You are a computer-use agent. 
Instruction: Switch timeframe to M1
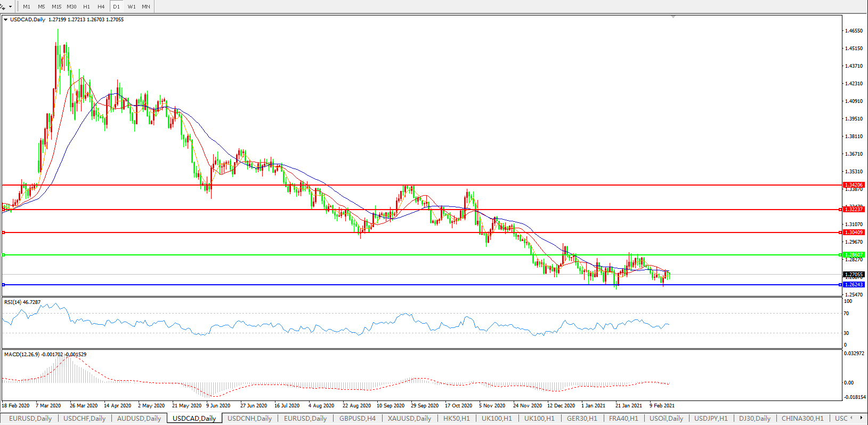[x=27, y=7]
